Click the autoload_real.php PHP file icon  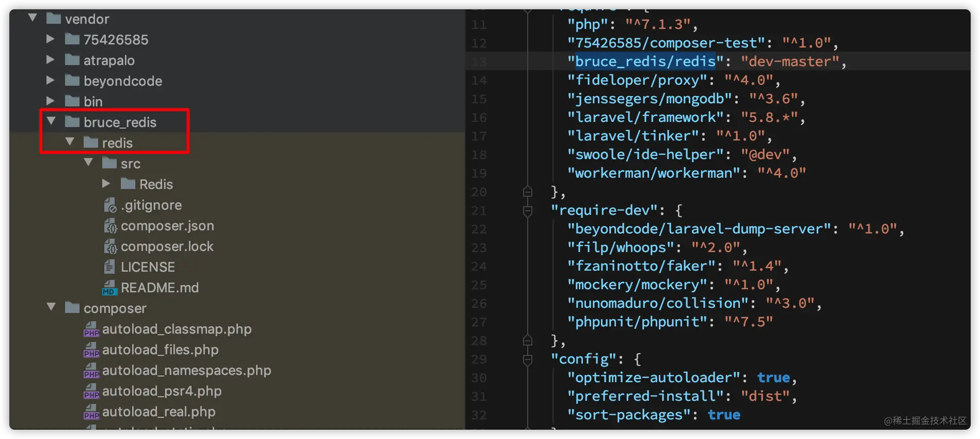click(x=91, y=412)
